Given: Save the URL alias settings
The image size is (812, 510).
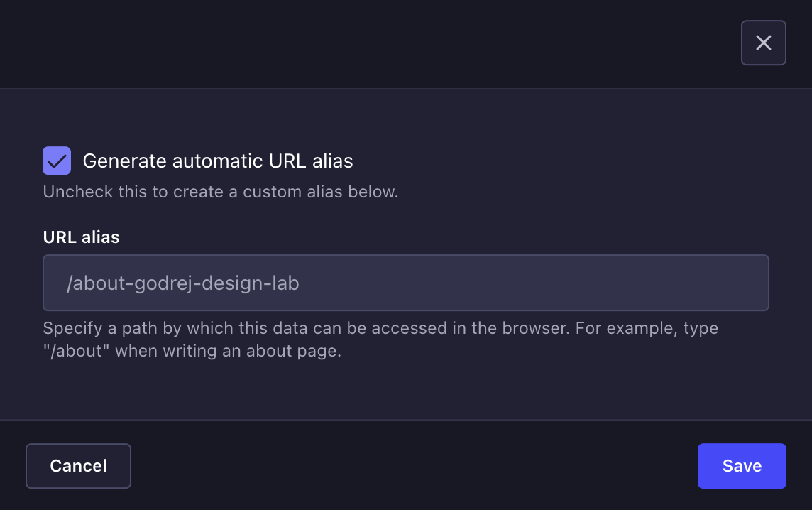Looking at the screenshot, I should click(742, 466).
